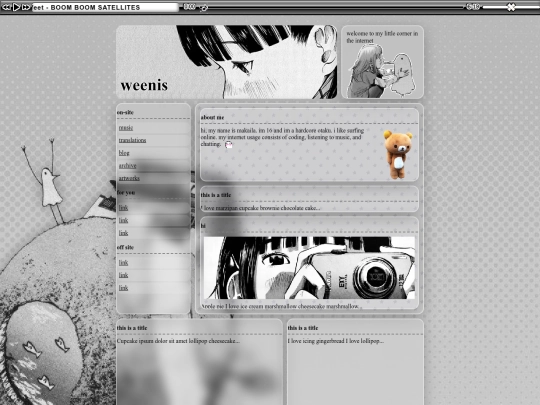
Task: Adjust the volume slider handle
Action: (512, 7)
